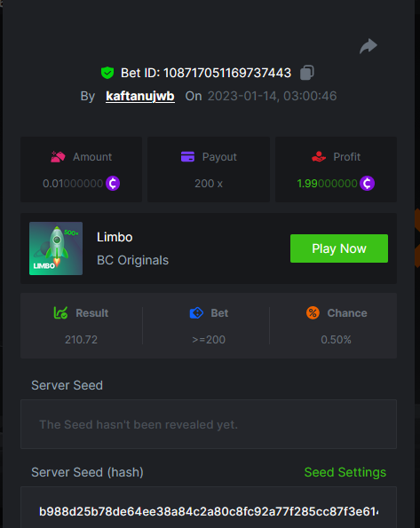
Task: Click the orange Chance percent icon
Action: (x=313, y=313)
